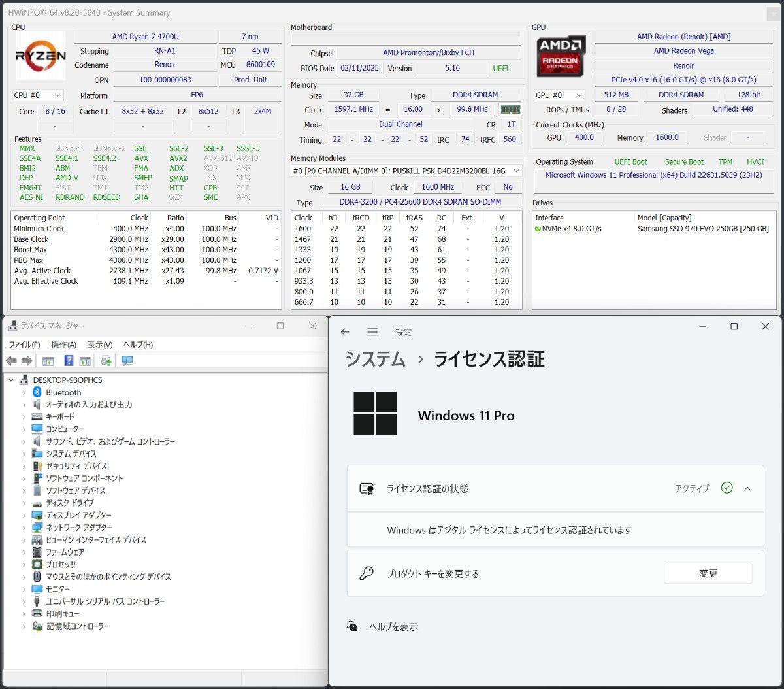Viewport: 784px width, 689px height.
Task: Click the green check icon beside NVMe x4 8.0 GT/s
Action: (538, 229)
